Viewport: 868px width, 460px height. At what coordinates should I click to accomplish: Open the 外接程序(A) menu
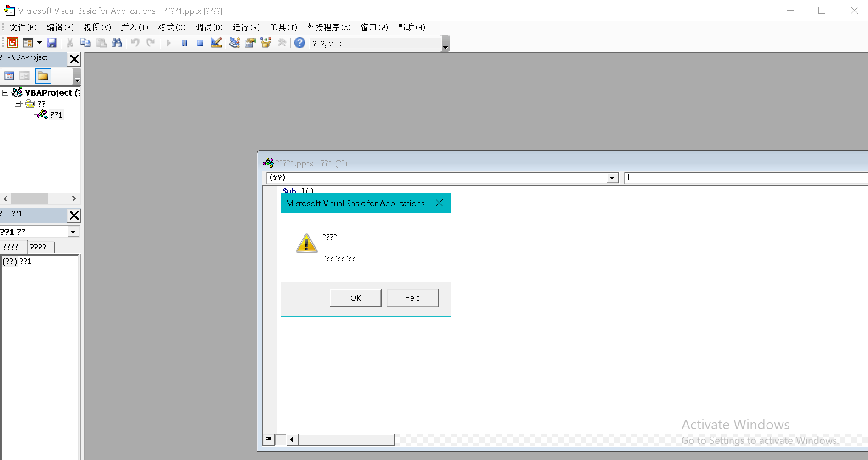pos(329,28)
